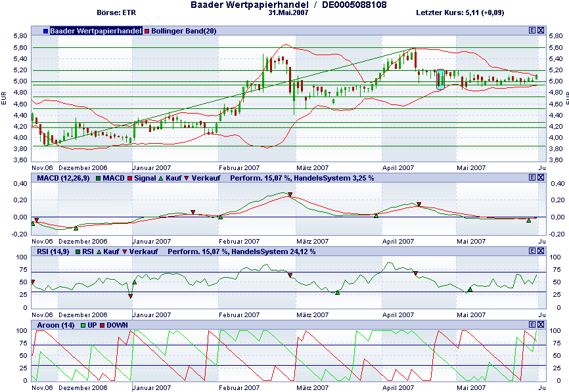The height and width of the screenshot is (392, 569).
Task: Close the Aroon indicator panel
Action: click(x=541, y=324)
